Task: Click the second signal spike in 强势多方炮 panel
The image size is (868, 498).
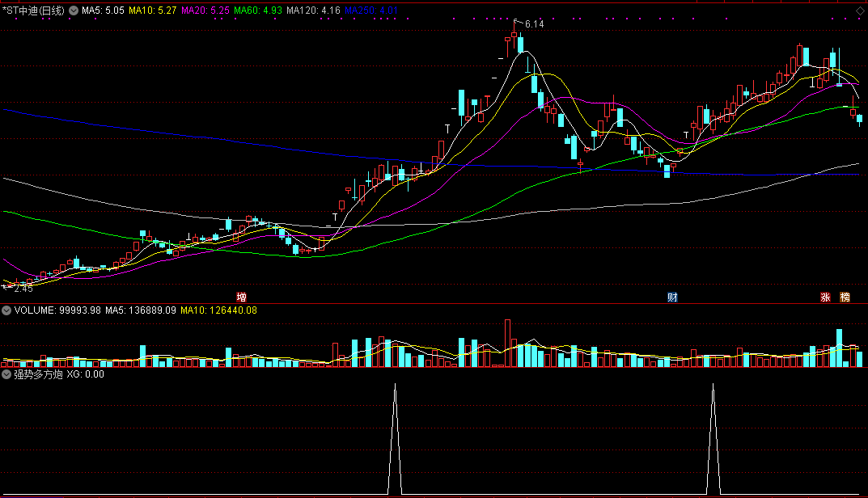Action: click(x=713, y=438)
